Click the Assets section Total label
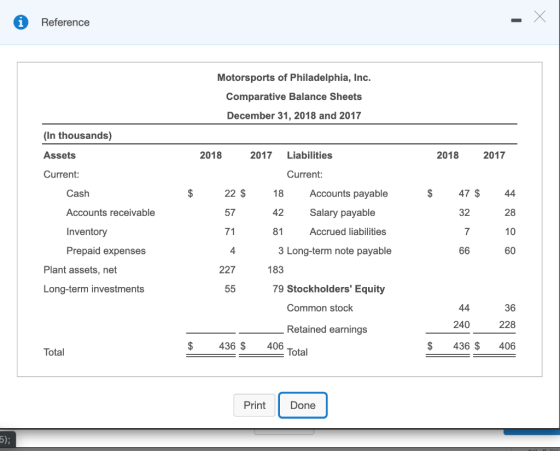 click(54, 352)
